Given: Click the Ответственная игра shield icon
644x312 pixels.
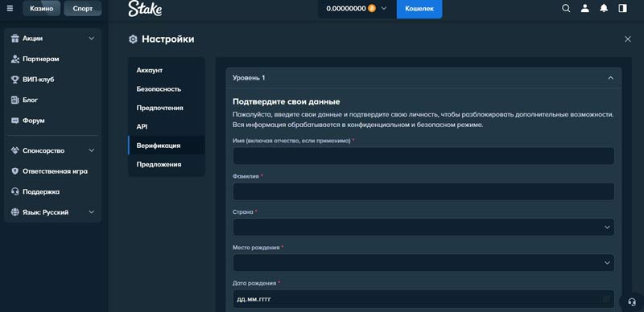Looking at the screenshot, I should point(15,171).
